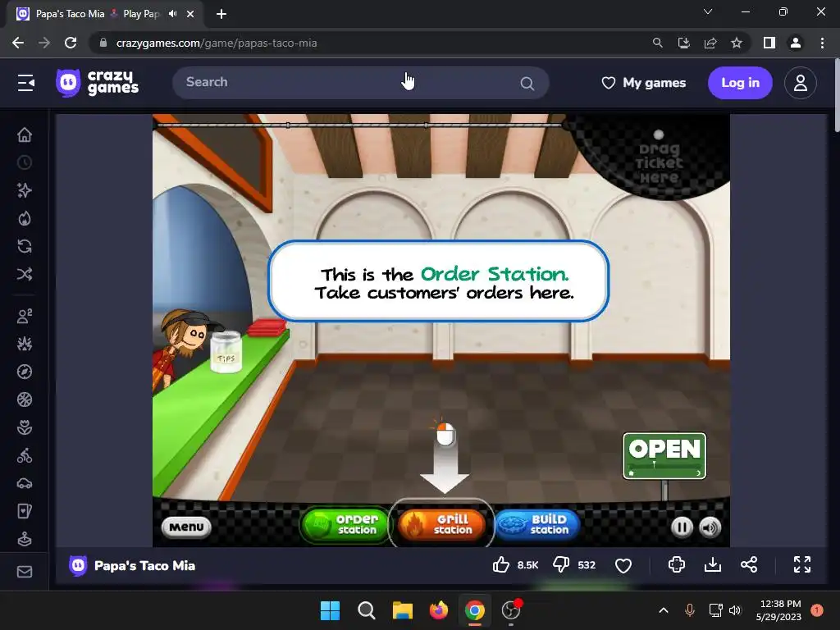Open Basketball games sidebar icon
The image size is (840, 630).
[x=25, y=399]
